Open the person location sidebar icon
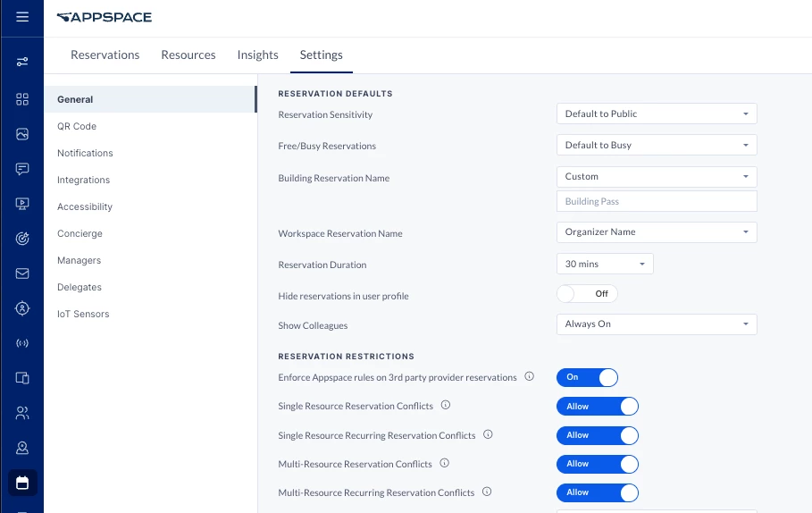The width and height of the screenshot is (812, 513). (x=22, y=308)
